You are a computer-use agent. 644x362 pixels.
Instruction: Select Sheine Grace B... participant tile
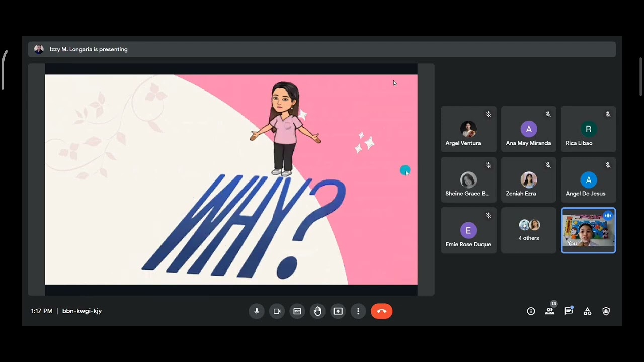click(x=468, y=180)
